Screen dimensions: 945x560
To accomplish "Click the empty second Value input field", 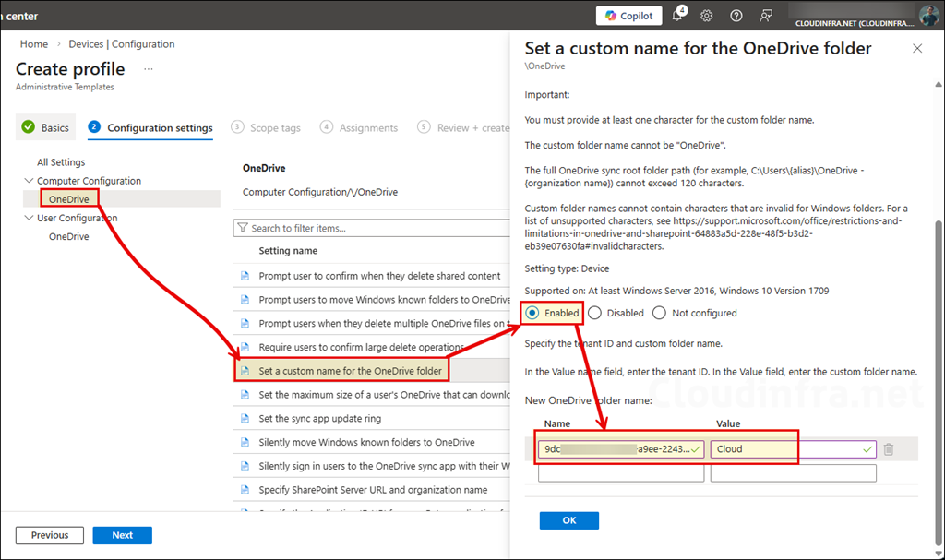I will (792, 471).
